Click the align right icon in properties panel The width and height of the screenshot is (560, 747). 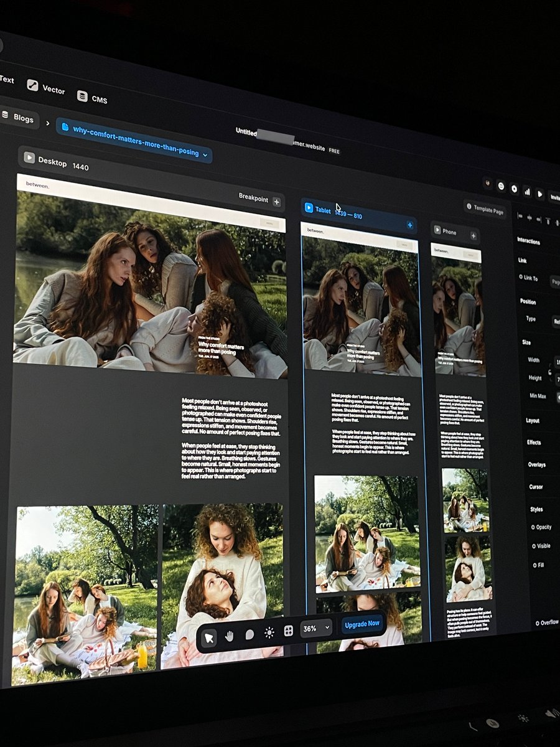[539, 219]
